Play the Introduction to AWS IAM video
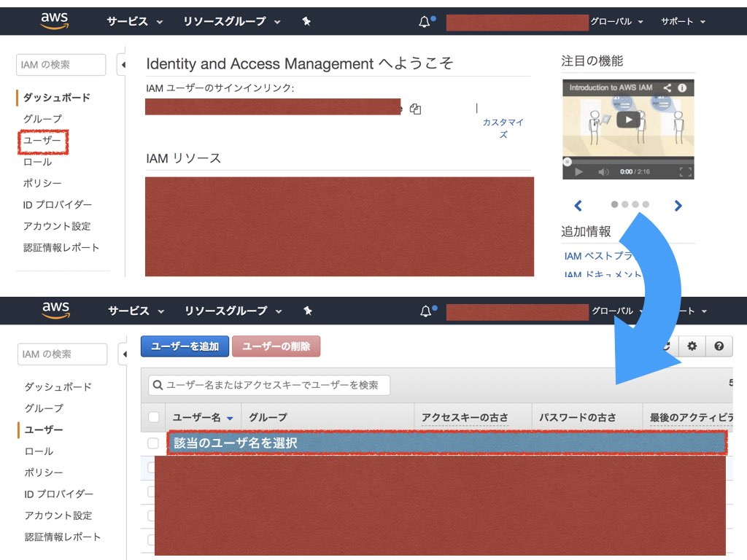747x560 pixels. 628,120
